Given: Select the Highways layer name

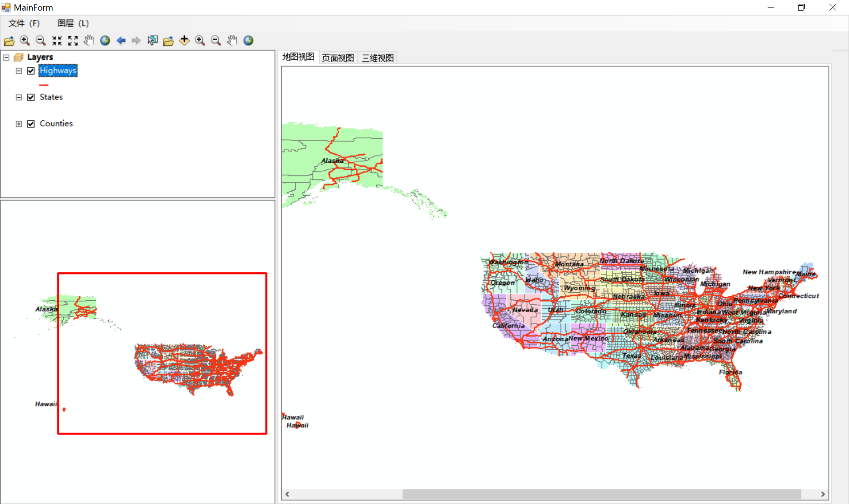Looking at the screenshot, I should 58,70.
